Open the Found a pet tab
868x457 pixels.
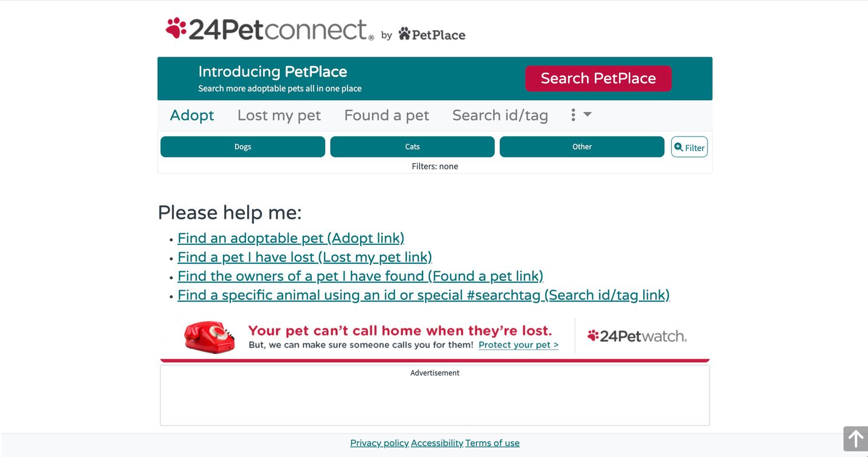386,115
